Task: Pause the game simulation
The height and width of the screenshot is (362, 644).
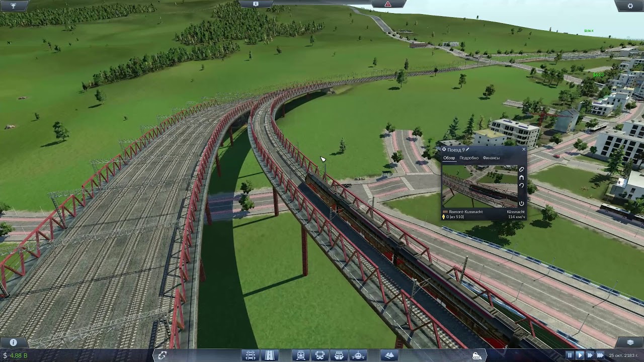Action: [570, 355]
